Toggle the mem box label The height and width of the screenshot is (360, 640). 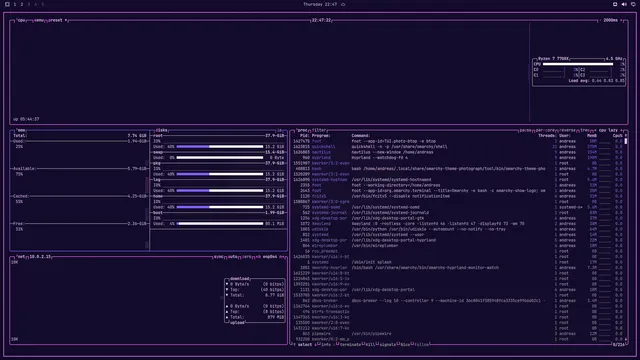pyautogui.click(x=21, y=130)
